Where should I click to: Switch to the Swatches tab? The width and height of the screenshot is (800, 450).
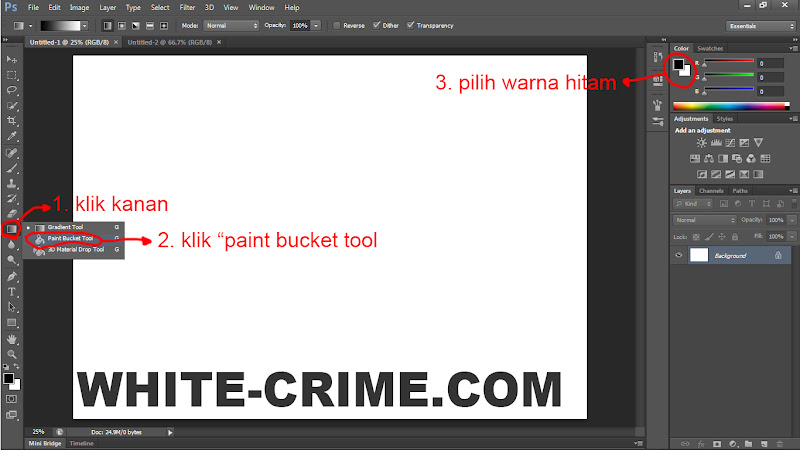710,48
